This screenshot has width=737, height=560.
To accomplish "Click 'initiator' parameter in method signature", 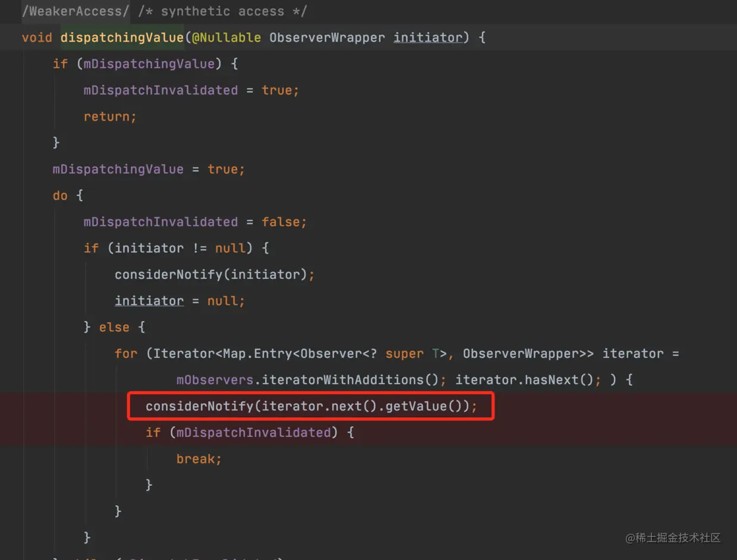I will pos(428,37).
